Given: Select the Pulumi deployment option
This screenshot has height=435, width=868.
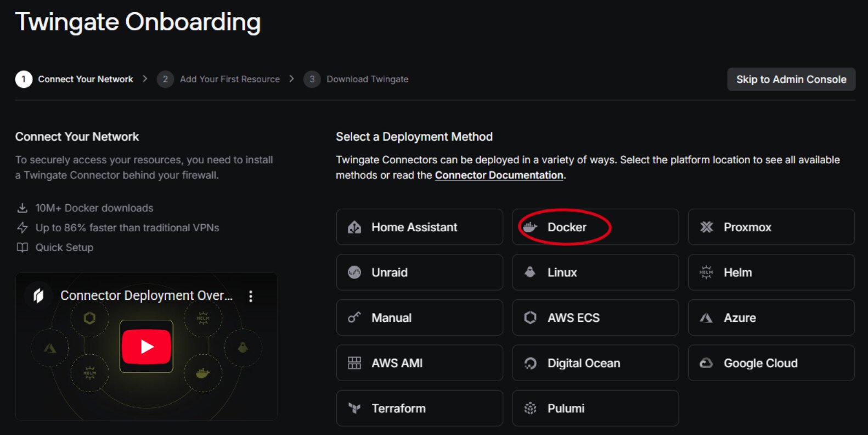Looking at the screenshot, I should pos(595,408).
